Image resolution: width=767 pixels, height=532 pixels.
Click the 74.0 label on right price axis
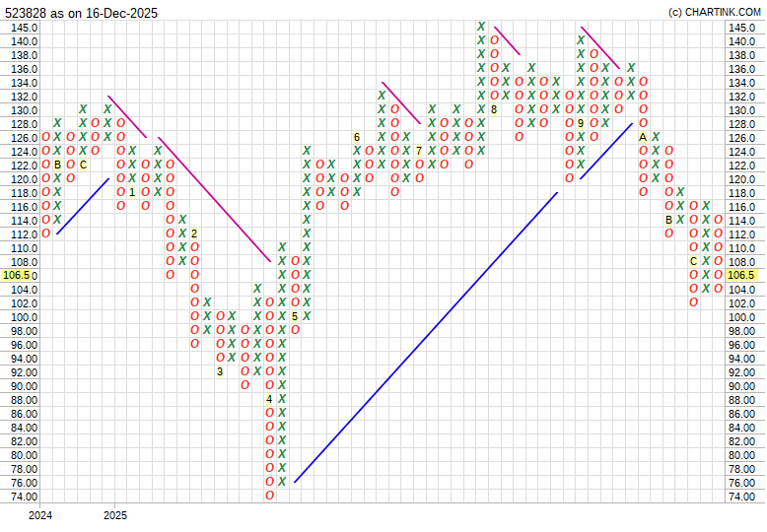[x=741, y=497]
